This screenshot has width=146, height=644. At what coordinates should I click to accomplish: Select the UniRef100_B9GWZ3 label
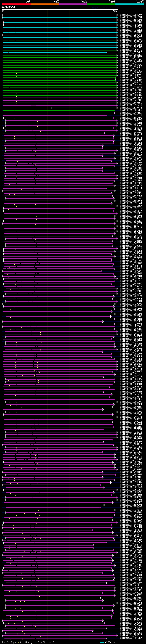(131, 37)
